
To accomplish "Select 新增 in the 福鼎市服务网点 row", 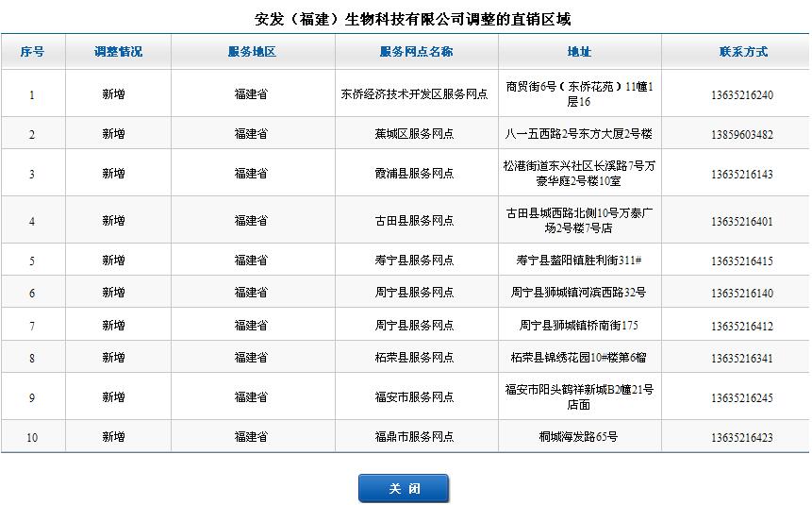I will (x=113, y=436).
